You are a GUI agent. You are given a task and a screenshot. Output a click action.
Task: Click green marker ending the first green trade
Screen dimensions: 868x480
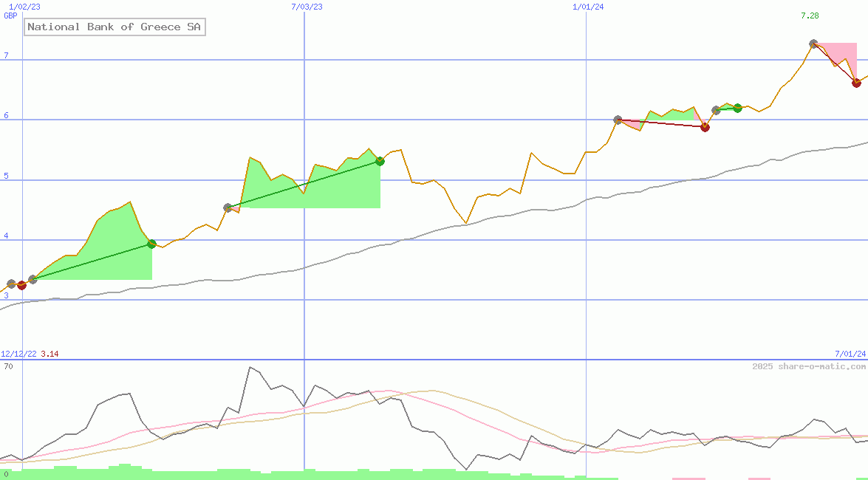click(151, 244)
